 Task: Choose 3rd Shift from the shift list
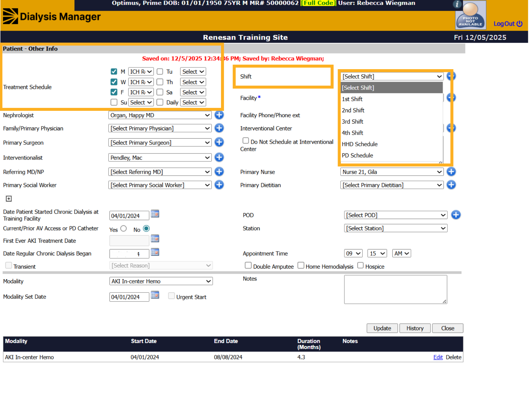click(x=392, y=121)
